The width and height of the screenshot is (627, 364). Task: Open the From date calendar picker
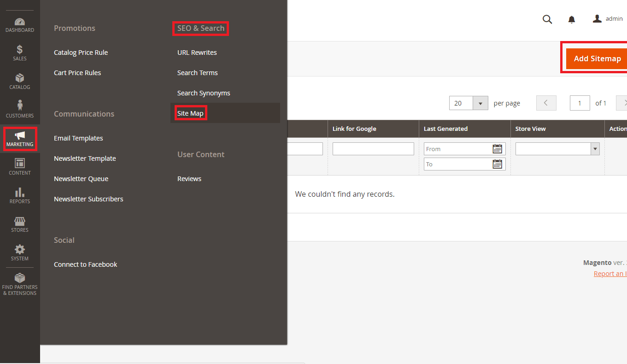[498, 148]
